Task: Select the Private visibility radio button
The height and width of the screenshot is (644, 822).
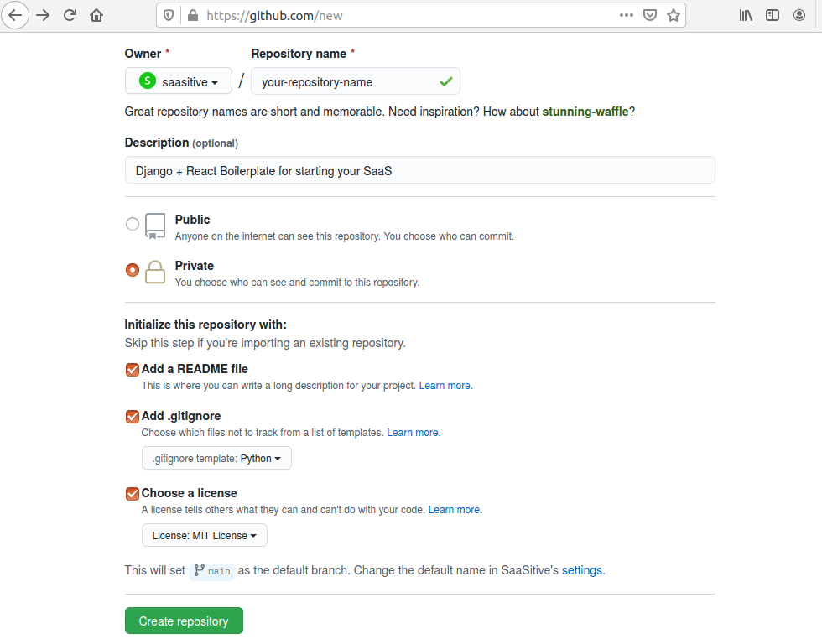Action: tap(133, 270)
